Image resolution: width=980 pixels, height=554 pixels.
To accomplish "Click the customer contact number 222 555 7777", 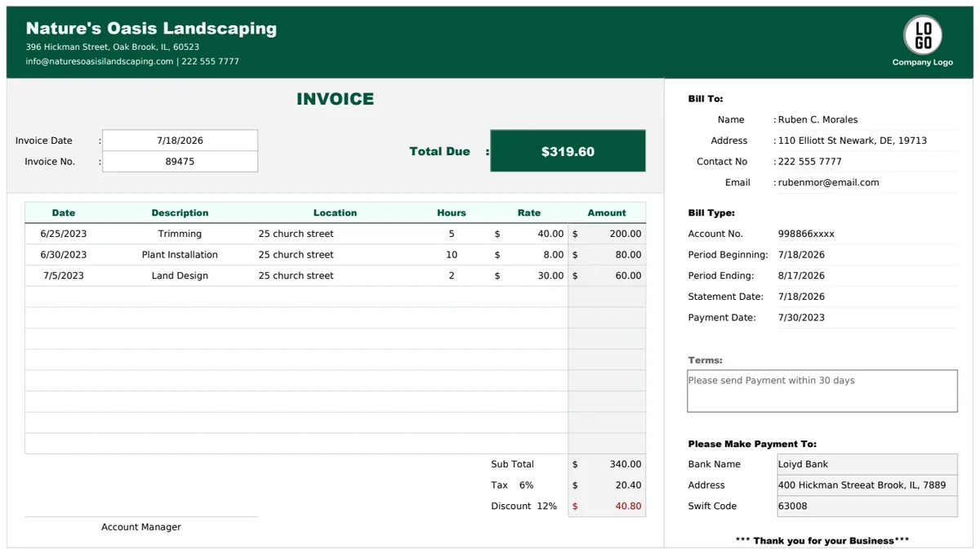I will (x=809, y=162).
